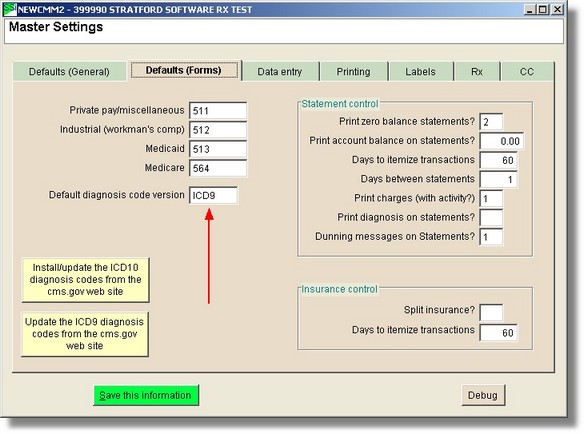
Task: Click the empty Print diagnosis on statements field
Action: pyautogui.click(x=491, y=218)
